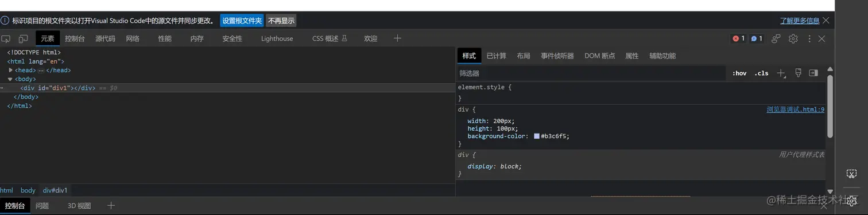868x215 pixels.
Task: Focus the 筛选器 filter input
Action: coord(591,73)
